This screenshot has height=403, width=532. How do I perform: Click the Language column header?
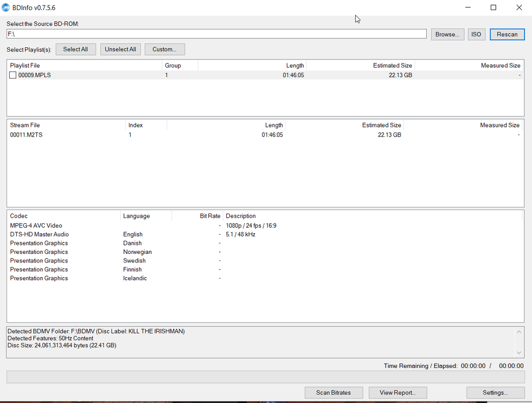pyautogui.click(x=146, y=216)
